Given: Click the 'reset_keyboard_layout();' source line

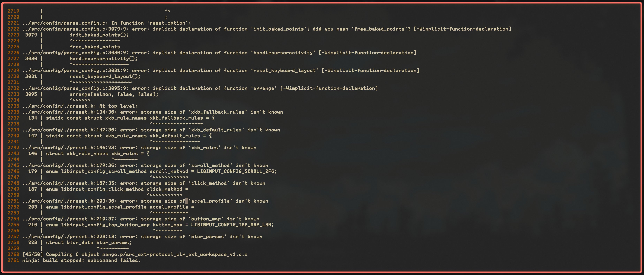Looking at the screenshot, I should point(105,77).
